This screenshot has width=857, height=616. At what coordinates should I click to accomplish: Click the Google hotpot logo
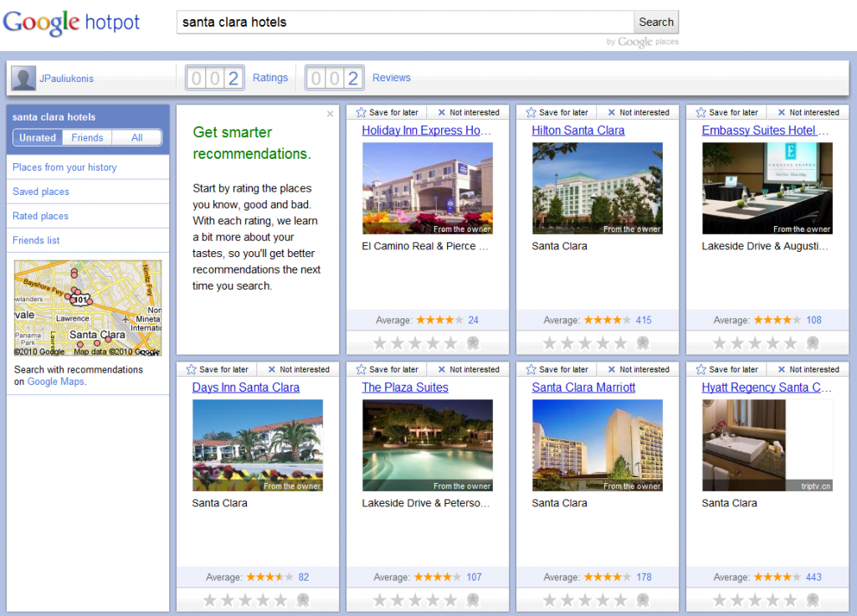click(72, 23)
